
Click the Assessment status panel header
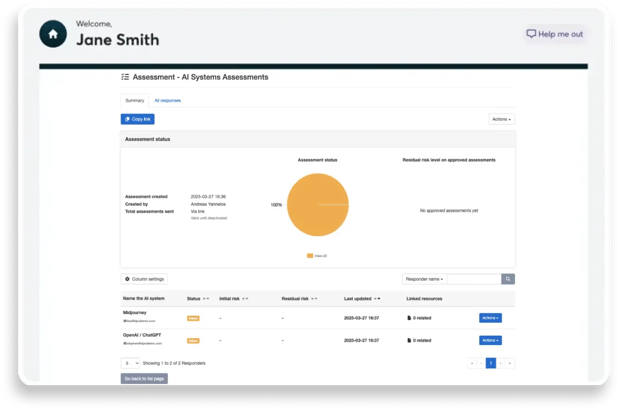click(x=318, y=139)
